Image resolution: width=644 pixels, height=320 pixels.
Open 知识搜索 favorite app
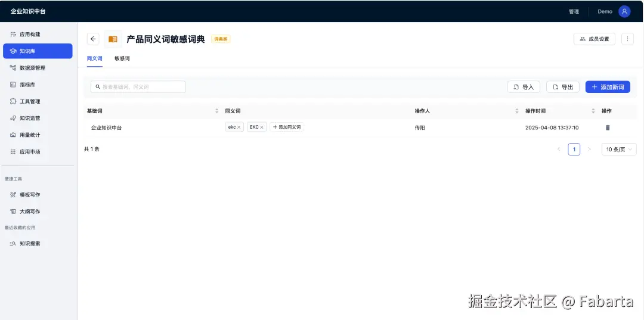pyautogui.click(x=38, y=244)
